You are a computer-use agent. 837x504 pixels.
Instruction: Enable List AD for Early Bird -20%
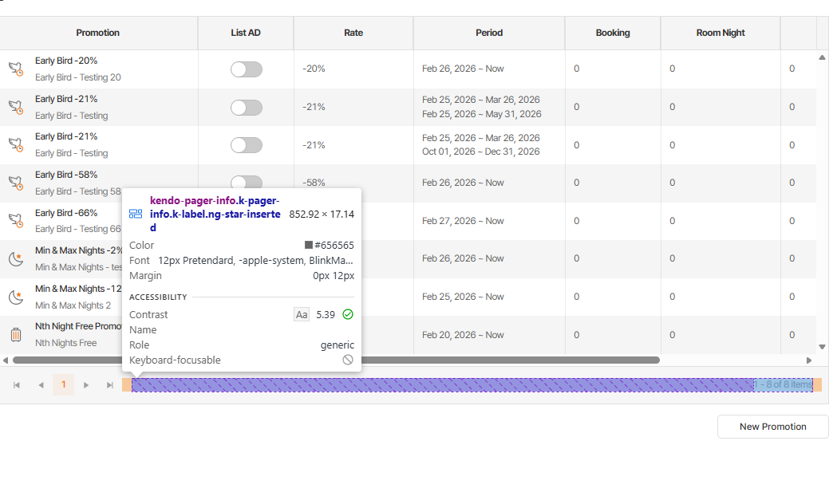click(x=246, y=69)
